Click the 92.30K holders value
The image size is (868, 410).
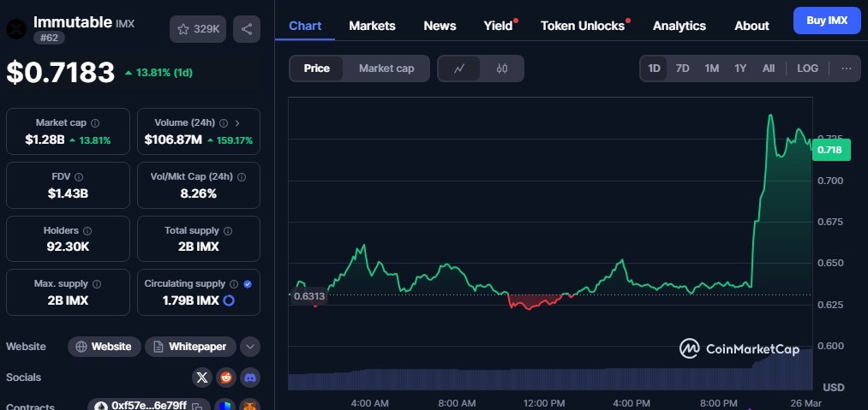68,247
